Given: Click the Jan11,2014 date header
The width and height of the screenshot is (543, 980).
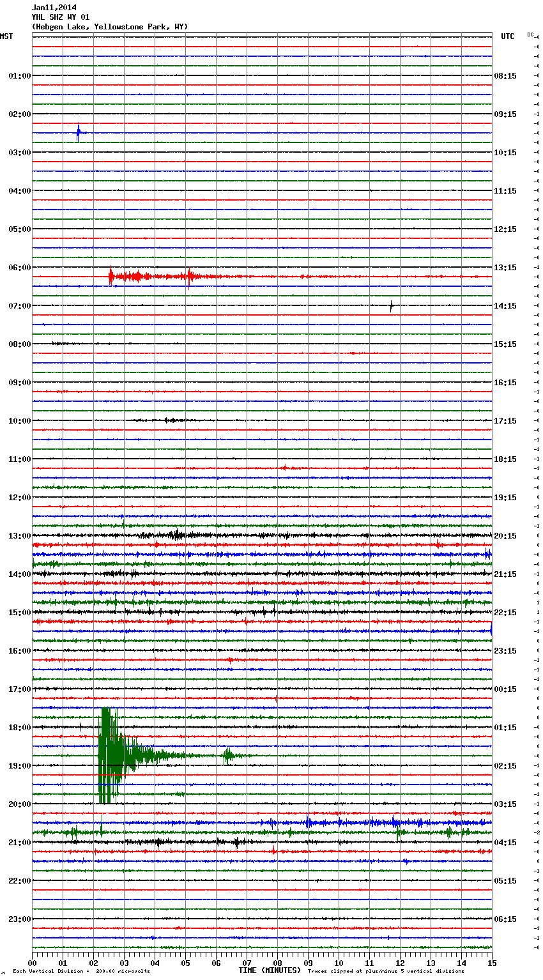Looking at the screenshot, I should tap(54, 8).
